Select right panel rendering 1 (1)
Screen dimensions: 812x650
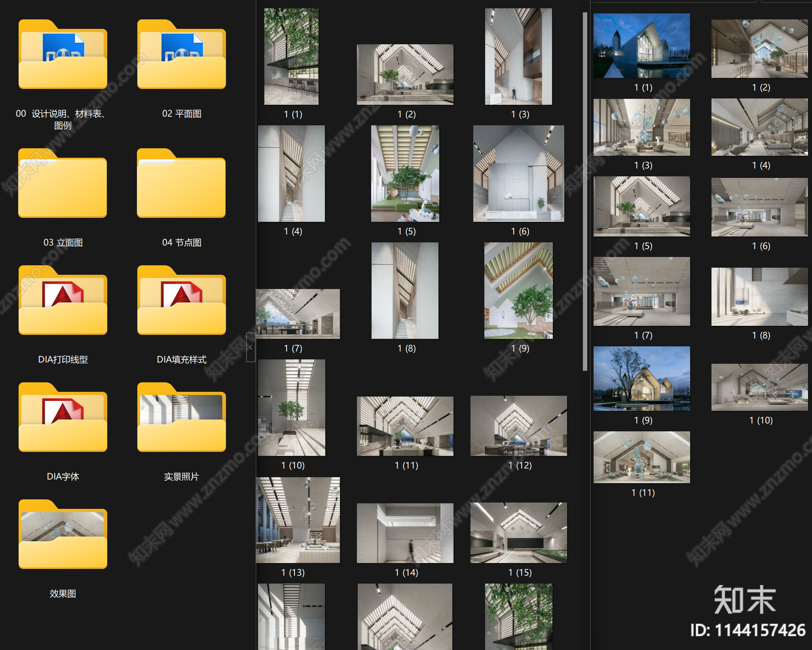pyautogui.click(x=641, y=46)
